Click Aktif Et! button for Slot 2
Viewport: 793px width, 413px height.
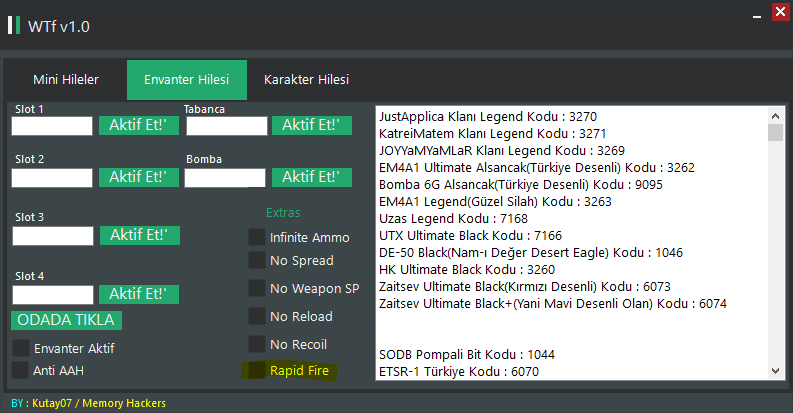[139, 177]
